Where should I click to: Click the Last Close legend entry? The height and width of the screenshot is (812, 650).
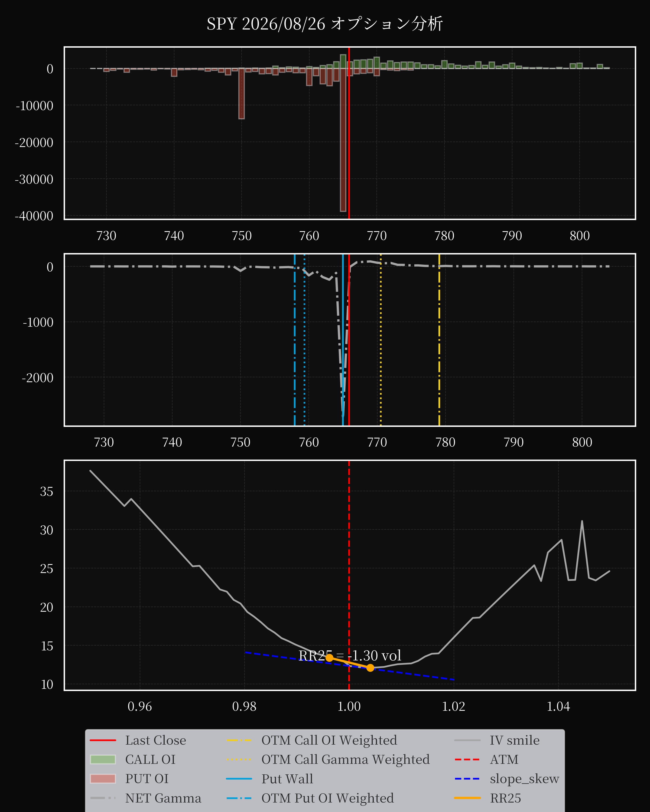(138, 740)
